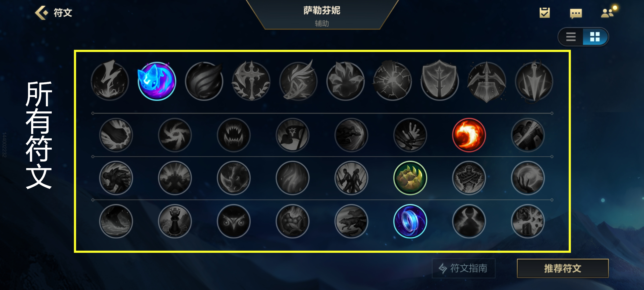Select the owl eyes rune
This screenshot has height=290, width=644.
click(x=233, y=221)
